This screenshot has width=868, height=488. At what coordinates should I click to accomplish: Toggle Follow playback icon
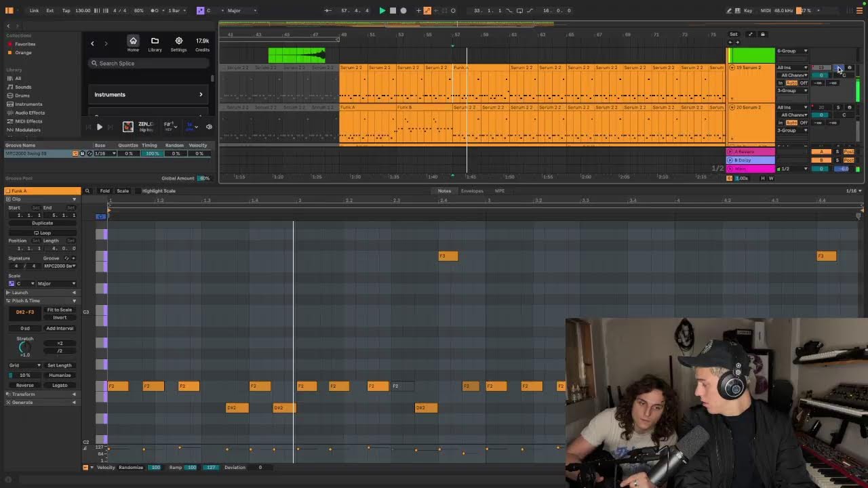pos(328,10)
